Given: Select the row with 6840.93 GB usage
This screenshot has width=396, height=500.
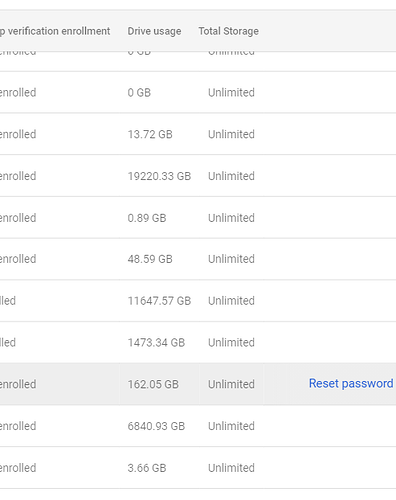Looking at the screenshot, I should pos(198,426).
